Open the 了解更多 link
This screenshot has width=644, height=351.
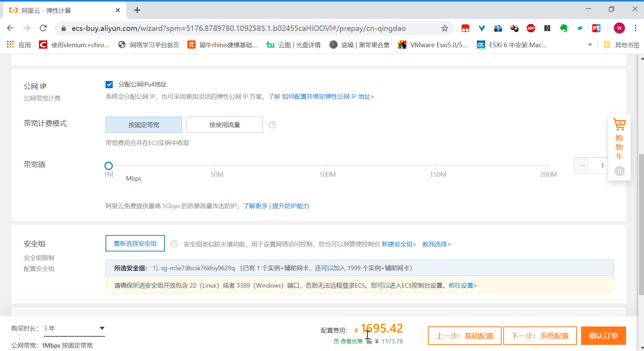pyautogui.click(x=255, y=206)
